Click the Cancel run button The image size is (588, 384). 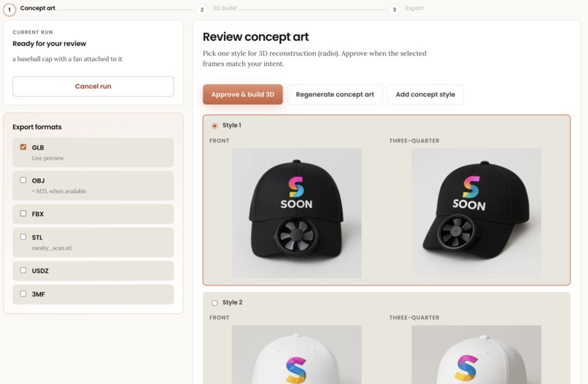(x=93, y=86)
